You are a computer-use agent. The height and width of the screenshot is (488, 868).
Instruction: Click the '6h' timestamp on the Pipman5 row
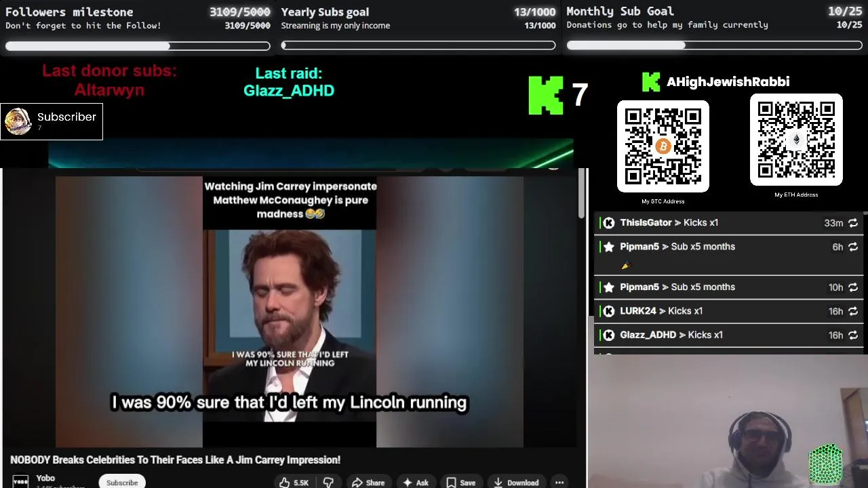coord(837,247)
